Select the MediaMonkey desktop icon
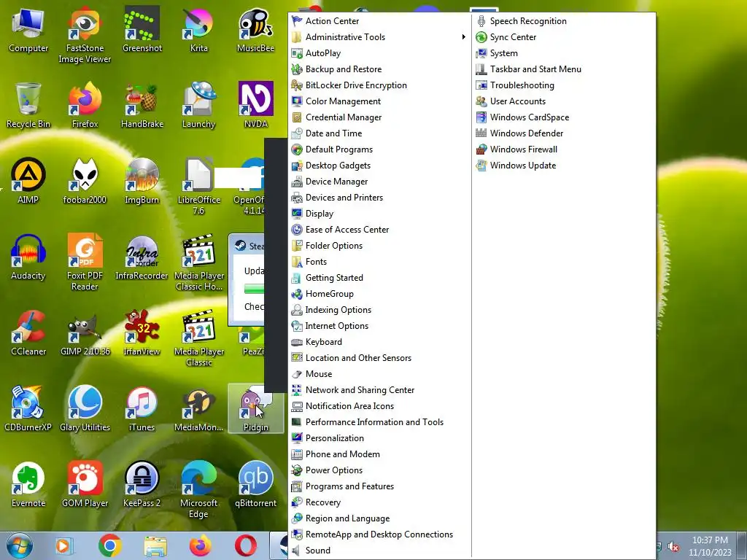This screenshot has width=747, height=560. pyautogui.click(x=198, y=408)
